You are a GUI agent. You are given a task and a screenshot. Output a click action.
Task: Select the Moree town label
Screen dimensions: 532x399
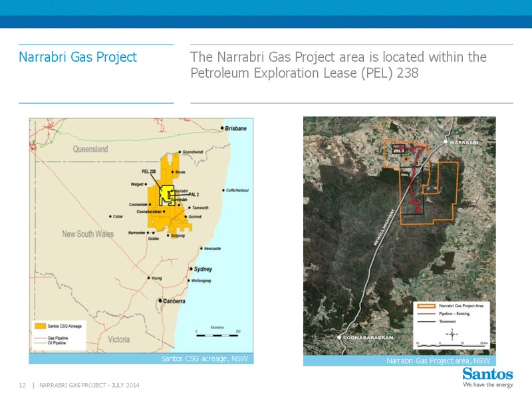click(x=180, y=172)
